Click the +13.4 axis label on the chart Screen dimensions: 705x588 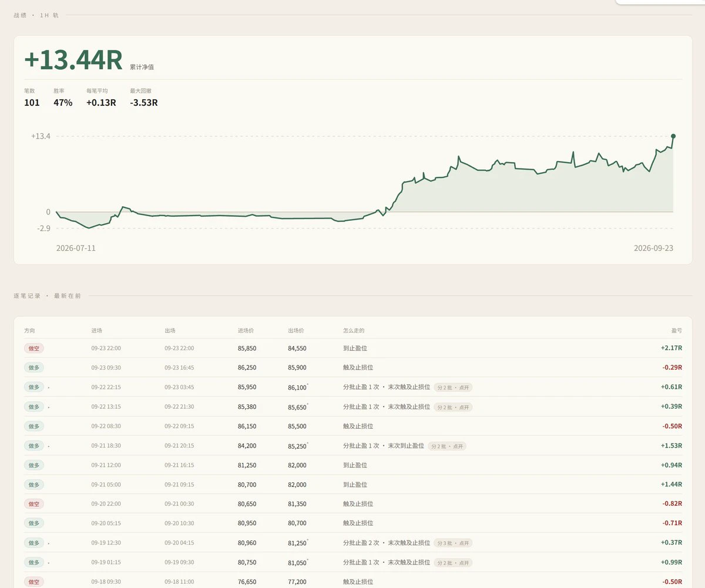[x=41, y=136]
